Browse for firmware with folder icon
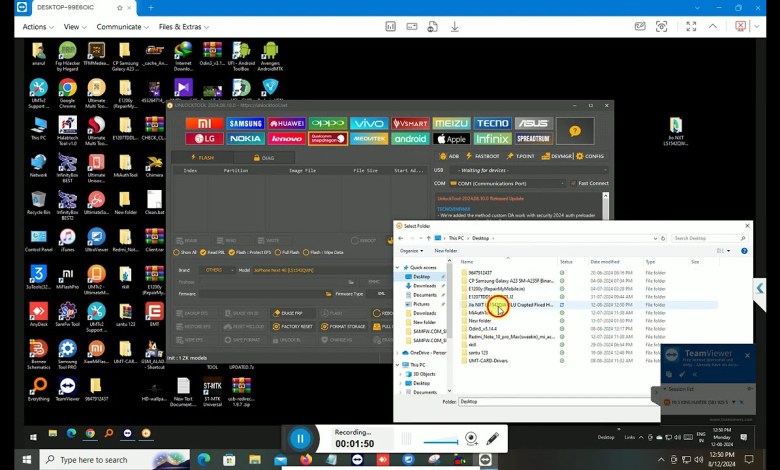The height and width of the screenshot is (470, 780). [x=328, y=294]
